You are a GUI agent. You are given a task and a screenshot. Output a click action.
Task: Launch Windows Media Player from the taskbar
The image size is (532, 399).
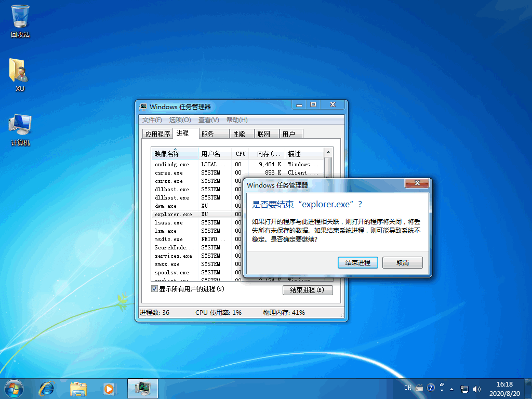pos(109,388)
